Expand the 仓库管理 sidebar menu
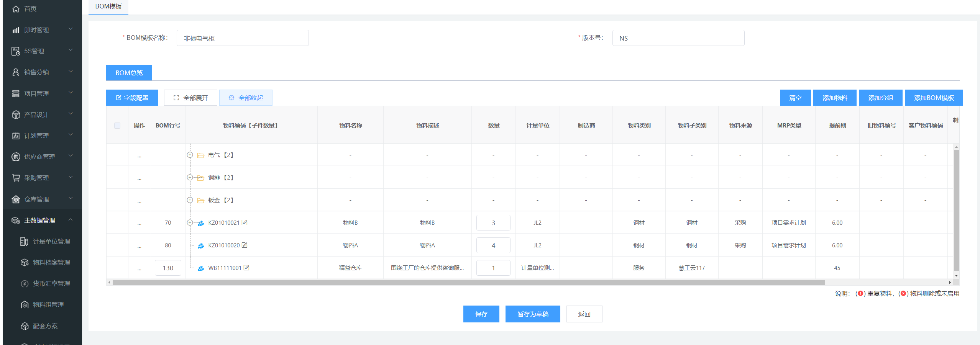Image resolution: width=980 pixels, height=345 pixels. coord(71,199)
